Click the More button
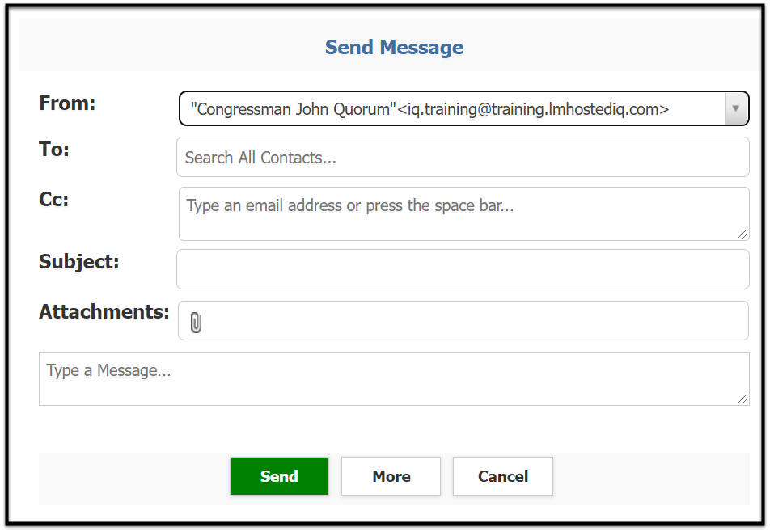 coord(391,476)
